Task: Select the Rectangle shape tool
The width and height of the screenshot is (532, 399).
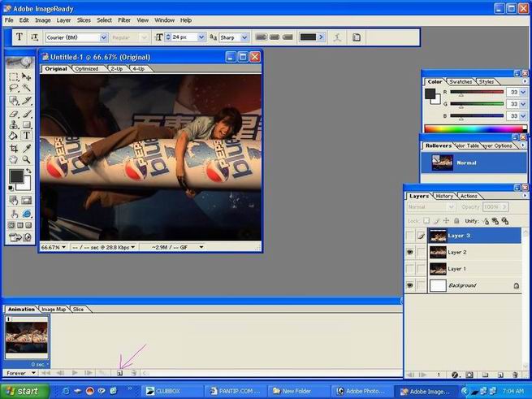Action: click(26, 124)
